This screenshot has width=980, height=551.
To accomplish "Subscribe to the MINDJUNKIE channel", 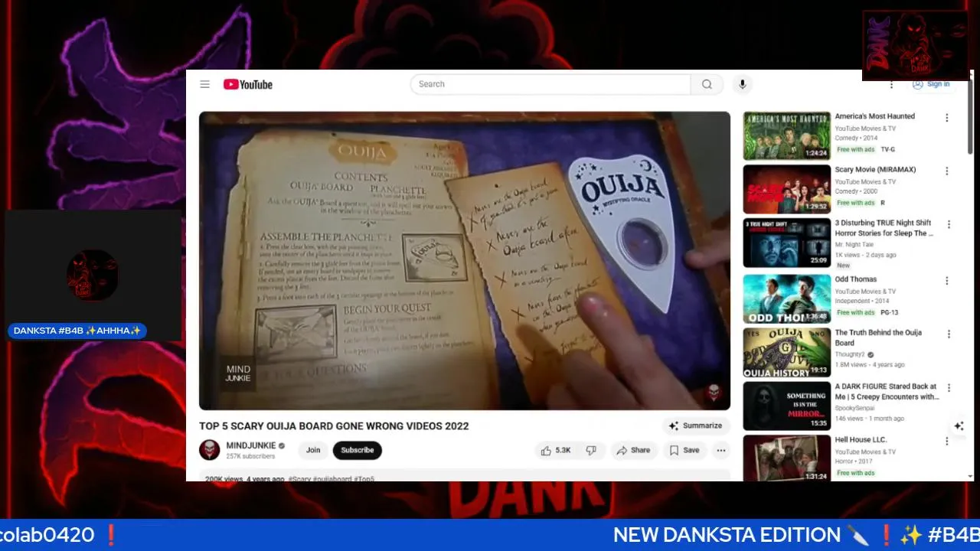I will [358, 450].
